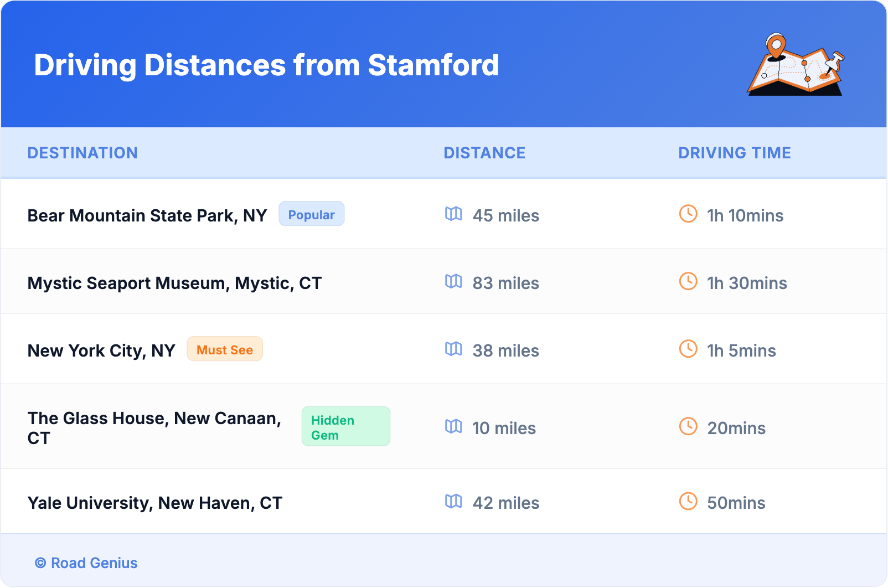
Task: Toggle the Hidden Gem badge on The Glass House
Action: [x=345, y=426]
